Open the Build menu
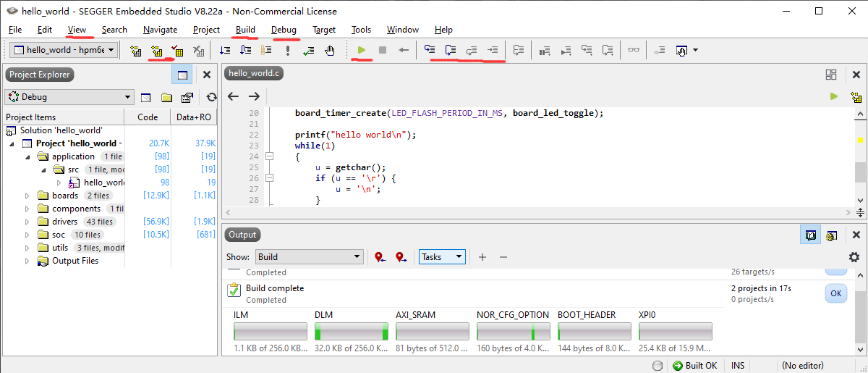Screen dimensions: 868x373 tap(245, 30)
